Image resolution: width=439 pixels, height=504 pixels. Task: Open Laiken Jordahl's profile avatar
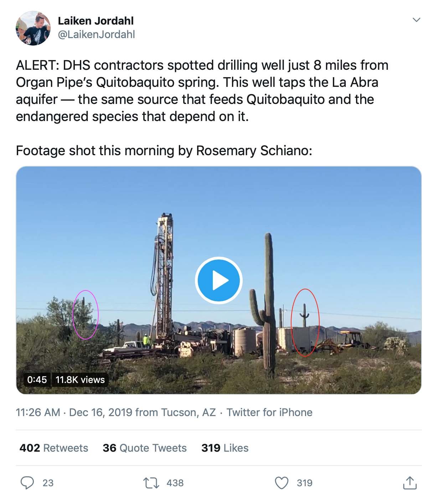tap(33, 28)
